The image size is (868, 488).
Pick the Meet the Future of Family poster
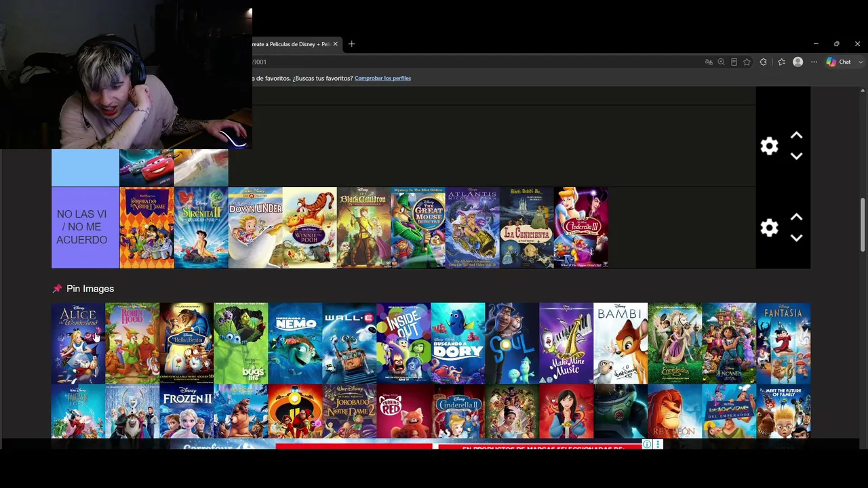(x=783, y=411)
